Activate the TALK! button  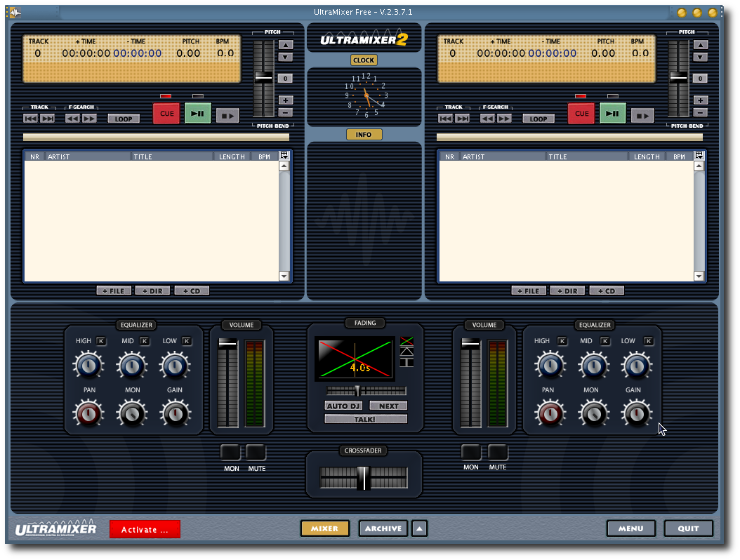coord(366,419)
